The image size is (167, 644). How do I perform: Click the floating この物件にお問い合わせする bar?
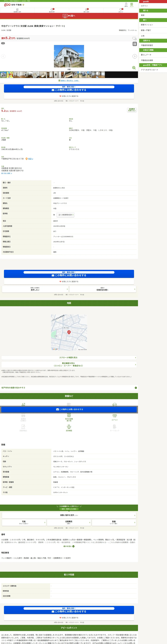click(x=69, y=409)
